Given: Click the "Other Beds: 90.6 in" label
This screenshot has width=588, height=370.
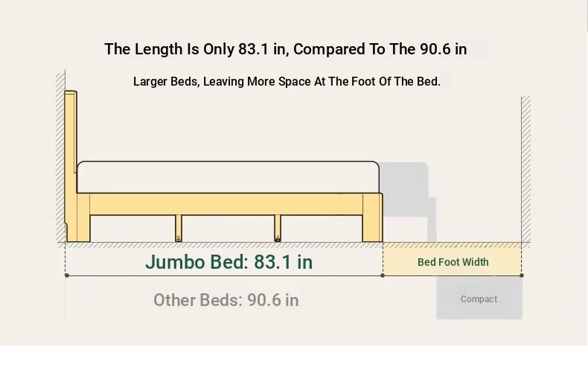Looking at the screenshot, I should coord(226,300).
